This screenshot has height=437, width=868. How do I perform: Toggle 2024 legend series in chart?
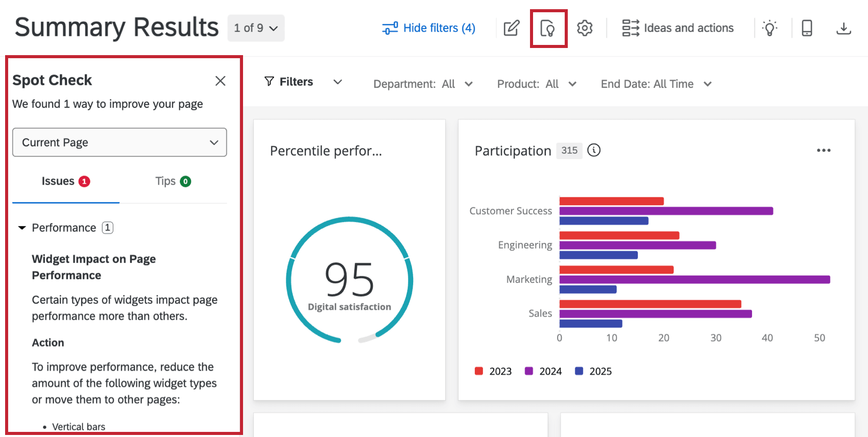543,371
